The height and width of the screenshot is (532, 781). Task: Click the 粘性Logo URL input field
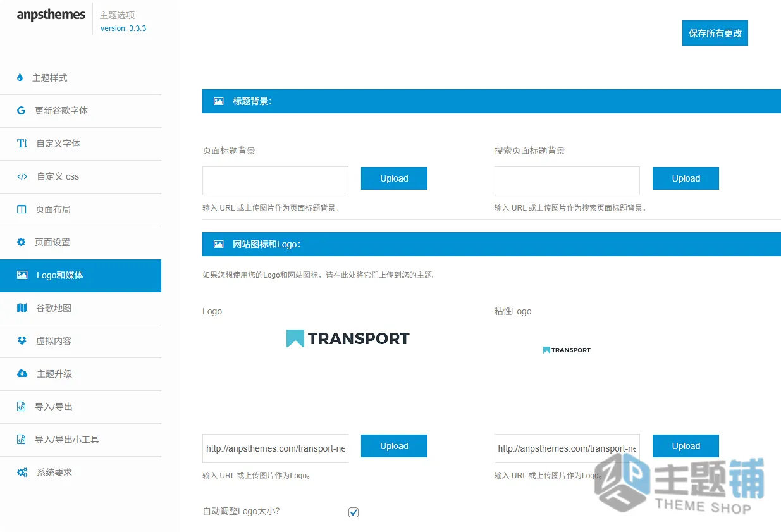(567, 448)
